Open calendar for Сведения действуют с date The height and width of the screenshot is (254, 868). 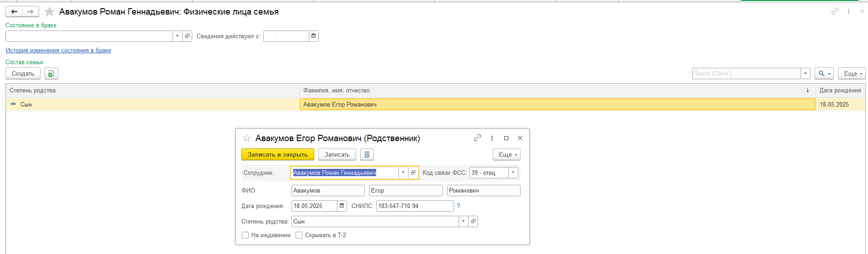coord(313,36)
